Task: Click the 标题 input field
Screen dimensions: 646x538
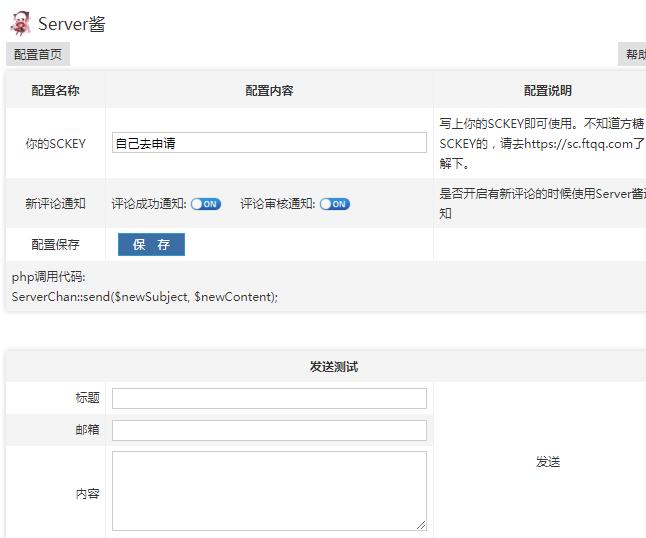Action: pyautogui.click(x=269, y=398)
